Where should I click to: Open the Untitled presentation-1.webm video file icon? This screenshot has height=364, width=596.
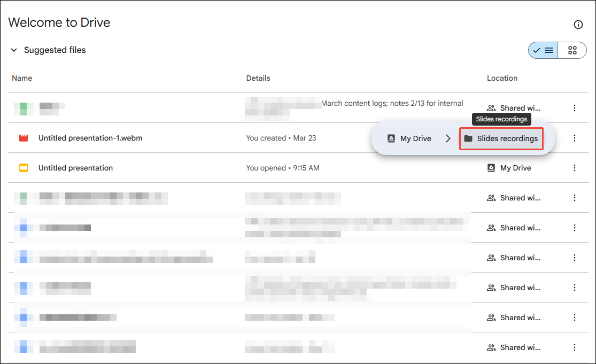[22, 137]
